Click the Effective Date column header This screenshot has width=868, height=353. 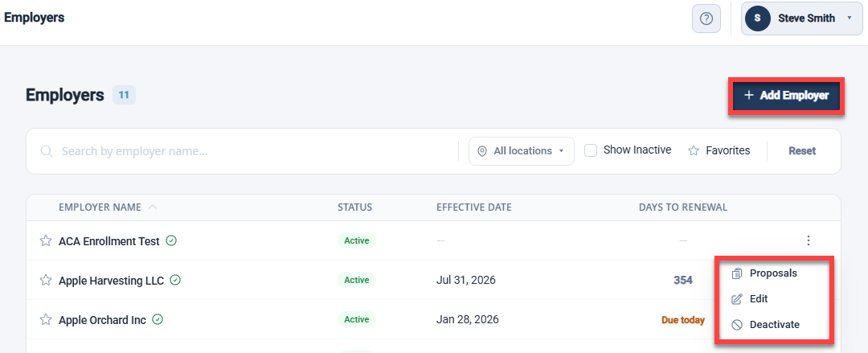[474, 207]
